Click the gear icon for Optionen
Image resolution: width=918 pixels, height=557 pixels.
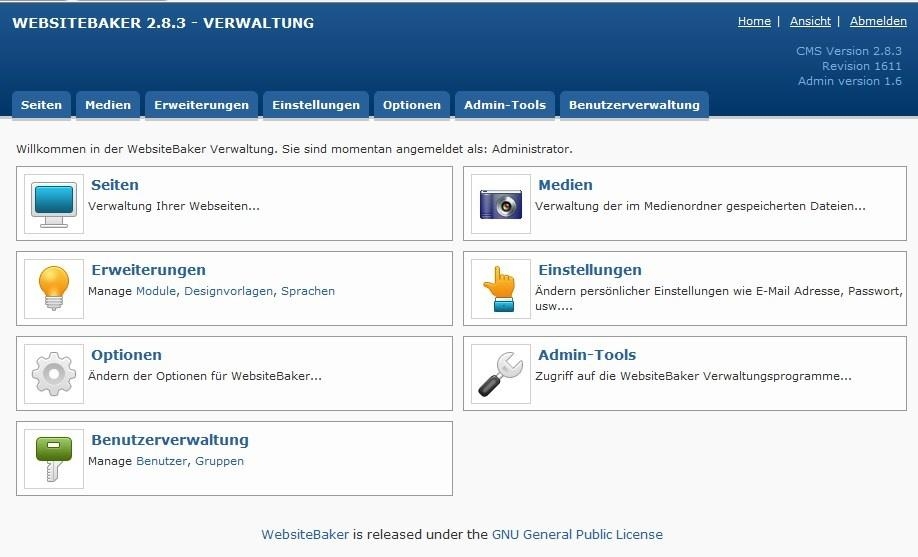tap(53, 374)
